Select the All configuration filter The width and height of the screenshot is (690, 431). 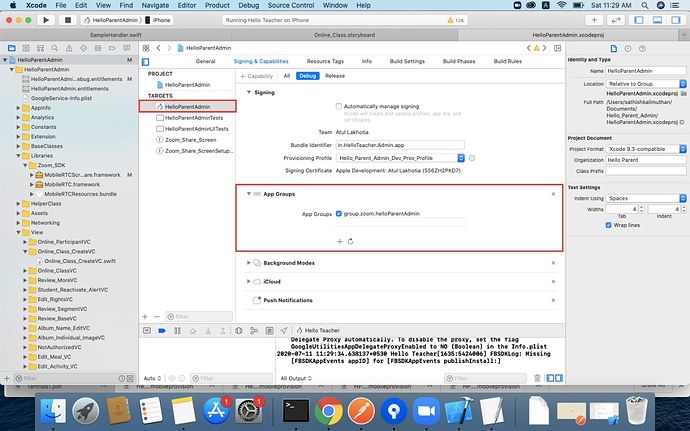286,76
